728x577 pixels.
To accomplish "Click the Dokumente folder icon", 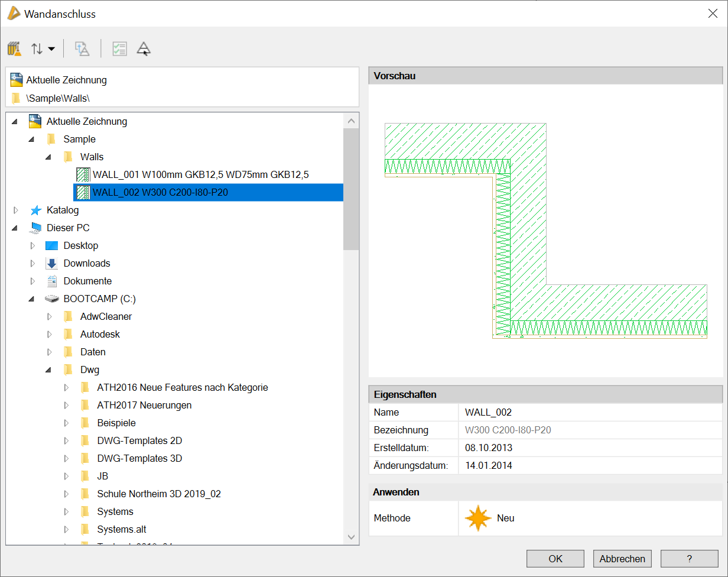I will [x=52, y=281].
